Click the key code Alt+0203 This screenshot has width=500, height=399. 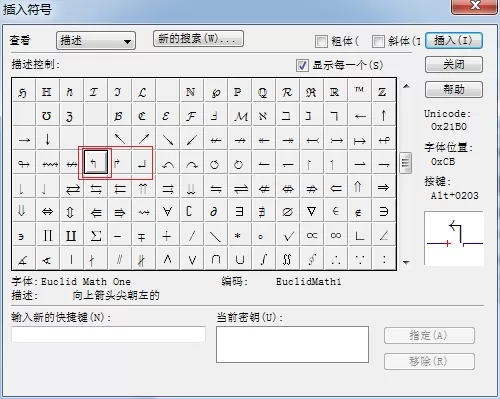coord(455,195)
